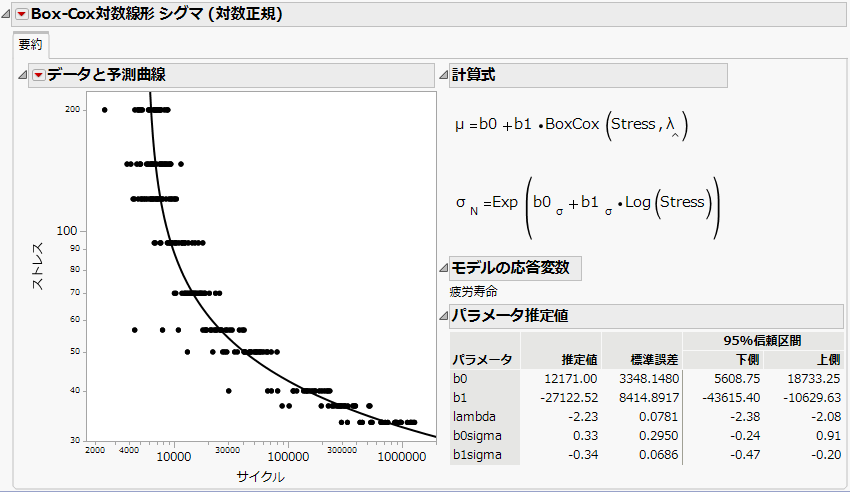Viewport: 850px width, 492px height.
Task: Open red triangle menu for Box-Cox対数線形 シグマ
Action: [x=21, y=15]
